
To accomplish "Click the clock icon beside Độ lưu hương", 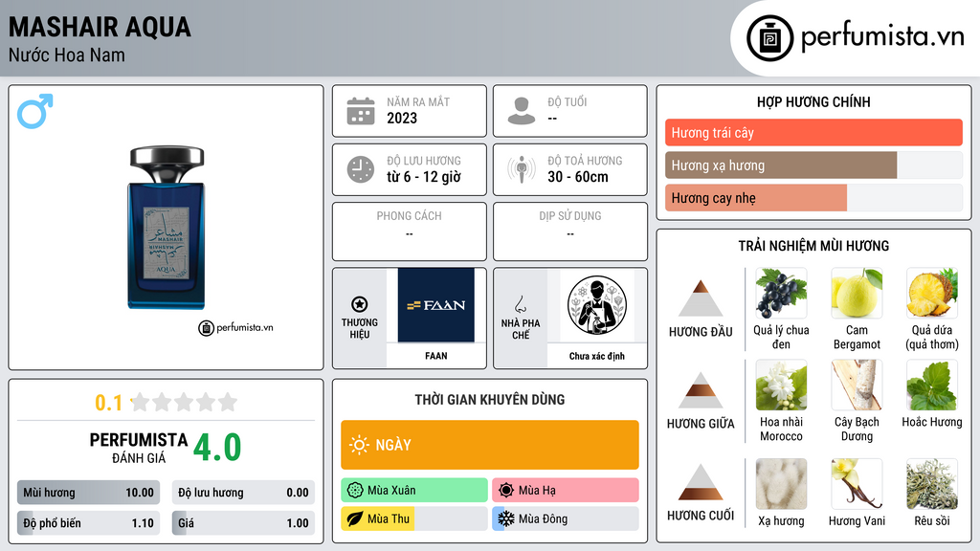I will [361, 169].
